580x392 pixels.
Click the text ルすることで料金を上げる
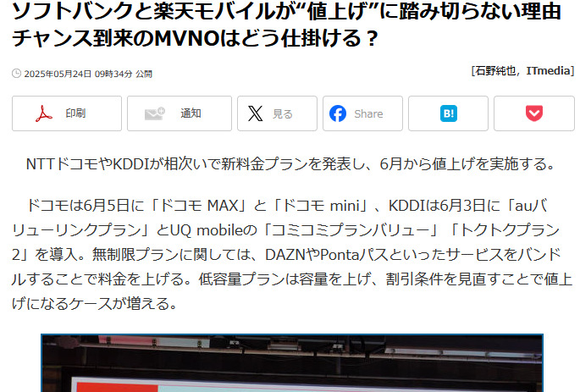(97, 279)
